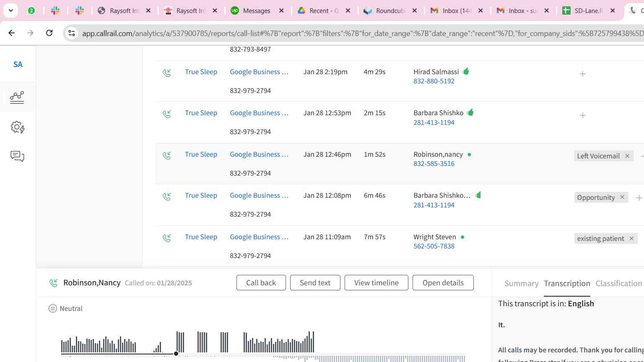
Task: Open the Classification tab
Action: pos(619,283)
